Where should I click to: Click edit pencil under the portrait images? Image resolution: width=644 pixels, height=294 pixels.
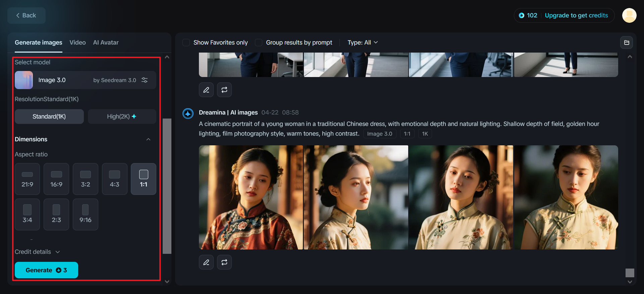(206, 262)
